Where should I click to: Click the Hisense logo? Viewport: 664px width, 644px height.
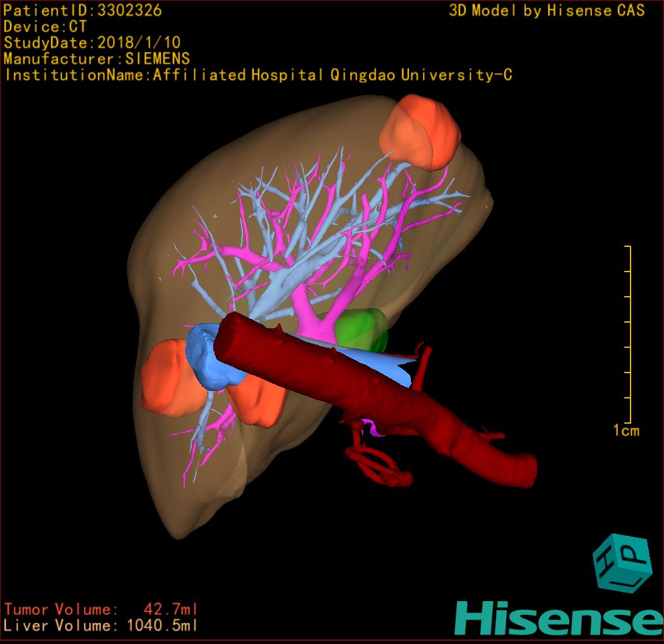[559, 618]
